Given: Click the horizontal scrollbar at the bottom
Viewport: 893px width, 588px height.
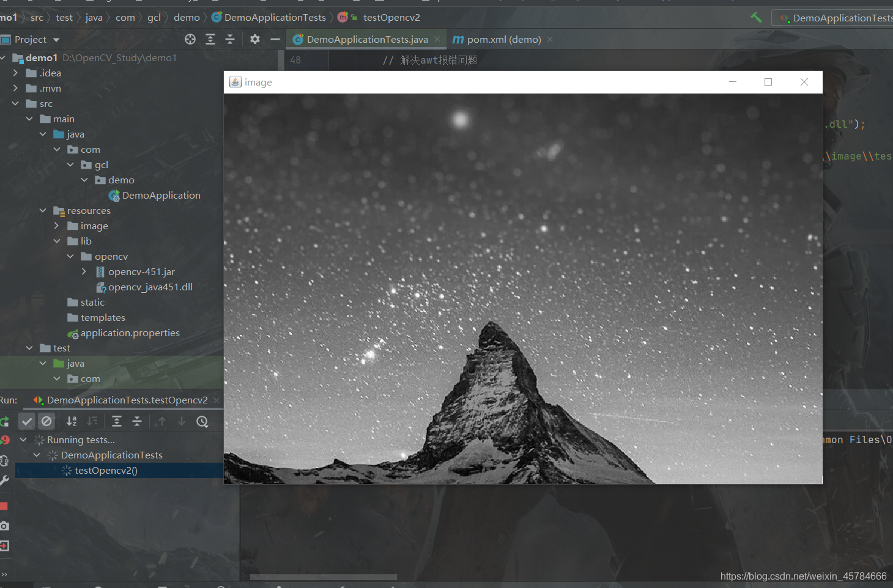Looking at the screenshot, I should [x=323, y=576].
